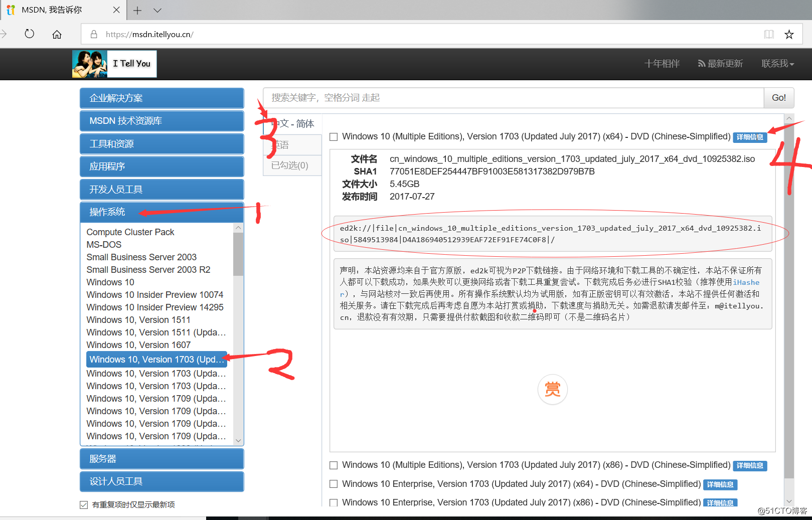Open 最新更新 RSS link

(x=720, y=64)
